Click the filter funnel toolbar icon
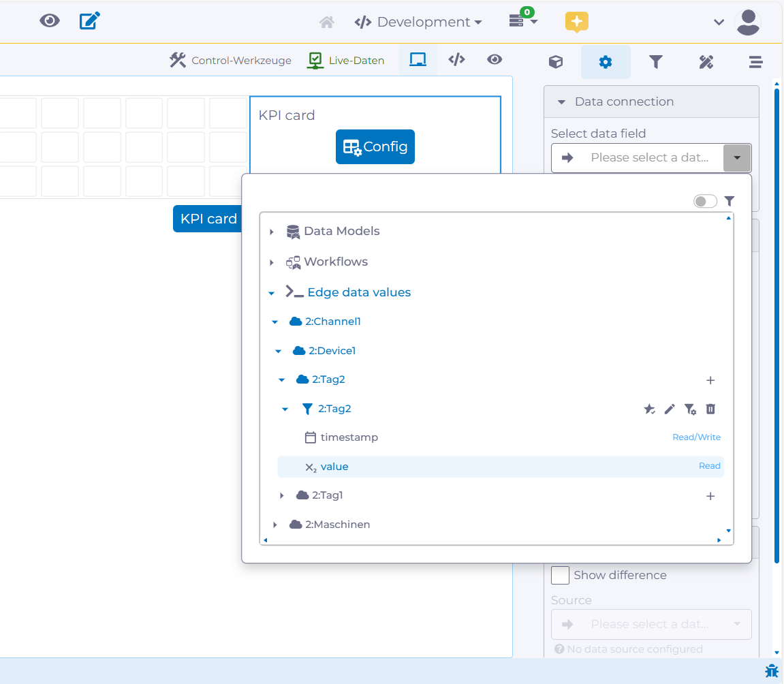 click(x=656, y=62)
